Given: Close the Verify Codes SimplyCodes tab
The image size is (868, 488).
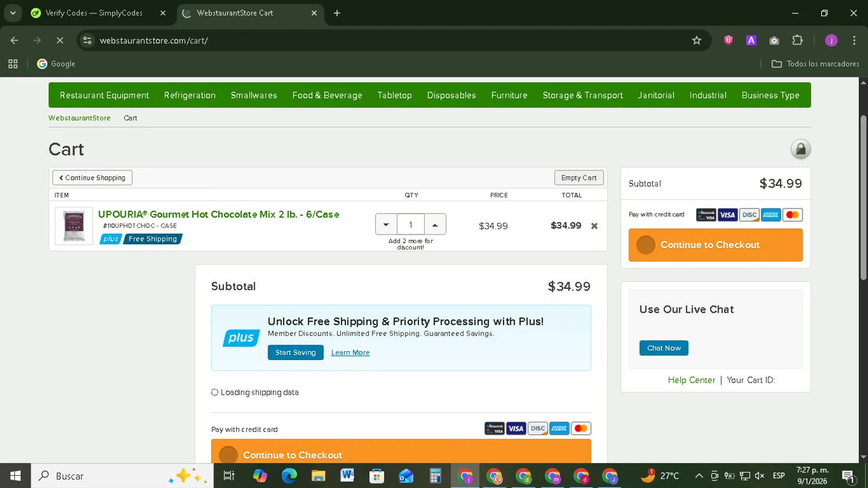Looking at the screenshot, I should tap(163, 13).
